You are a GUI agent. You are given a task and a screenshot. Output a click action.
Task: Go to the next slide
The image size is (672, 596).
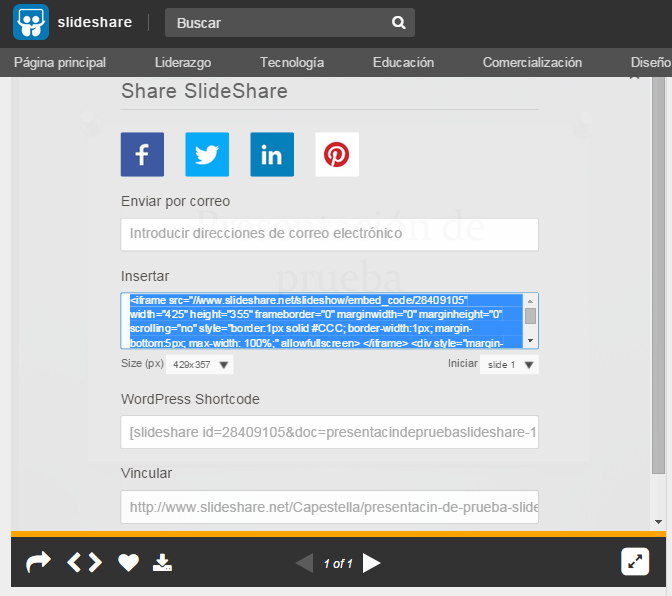point(371,563)
